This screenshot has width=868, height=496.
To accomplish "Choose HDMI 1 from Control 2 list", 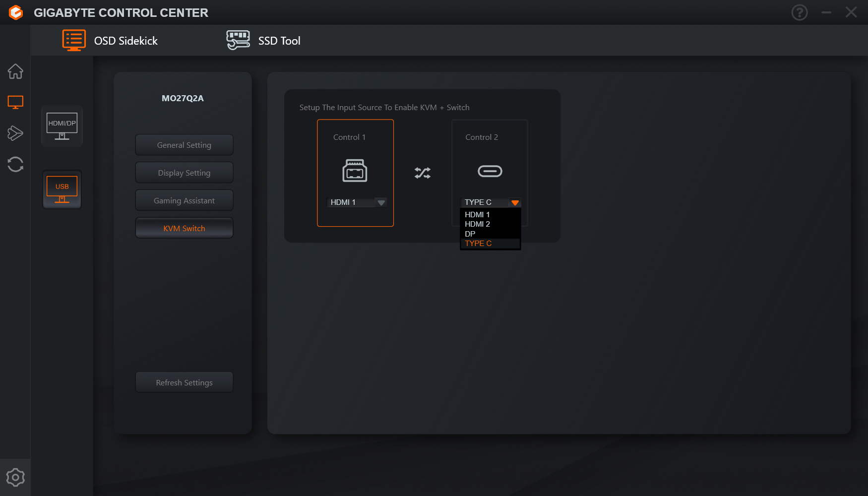I will tap(491, 215).
